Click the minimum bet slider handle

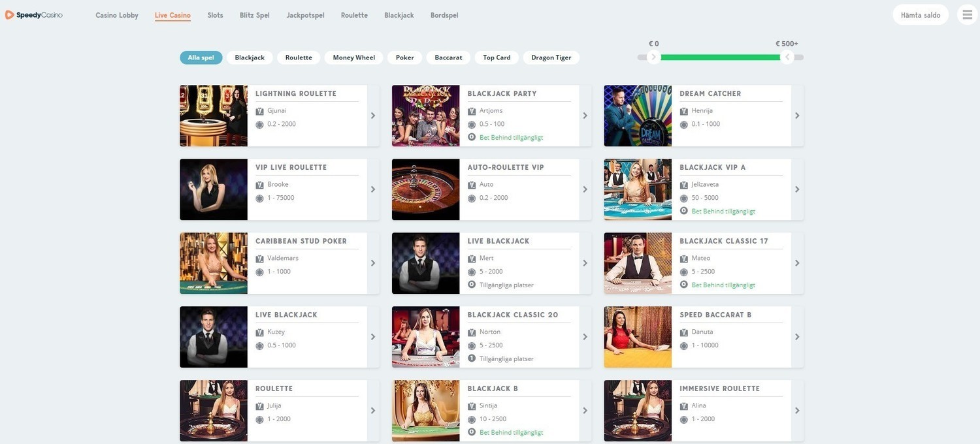(653, 57)
